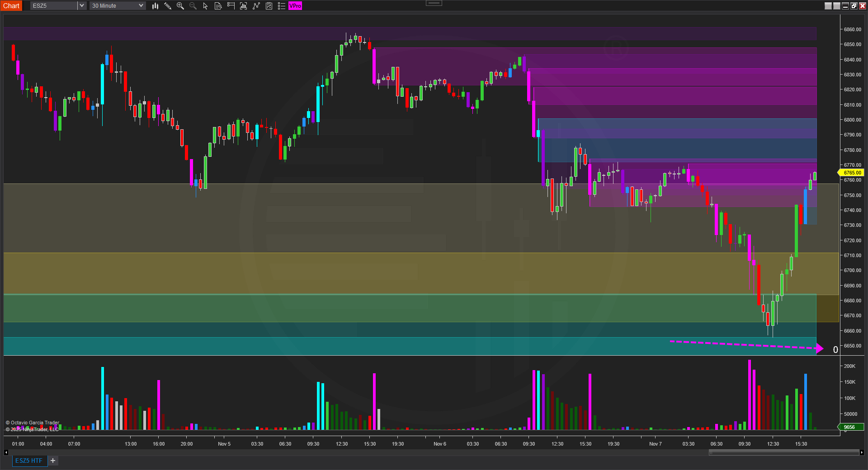Open the Indicators icon
Image resolution: width=868 pixels, height=470 pixels.
pos(243,6)
